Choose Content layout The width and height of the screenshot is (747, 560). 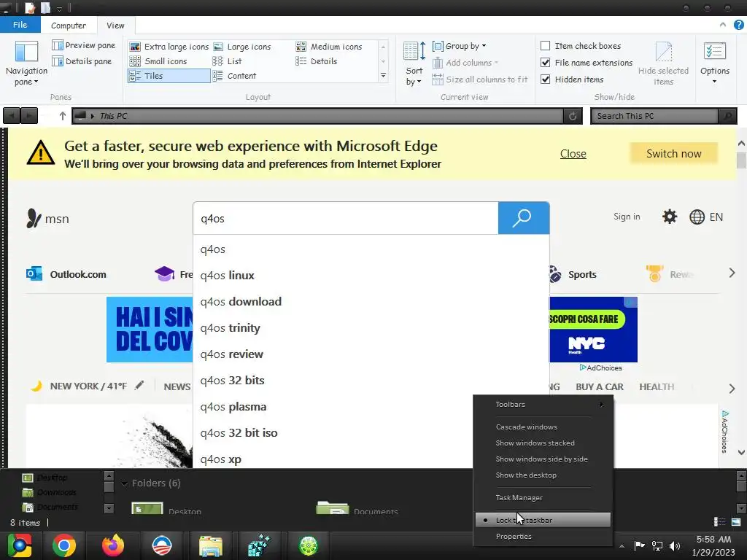[234, 76]
